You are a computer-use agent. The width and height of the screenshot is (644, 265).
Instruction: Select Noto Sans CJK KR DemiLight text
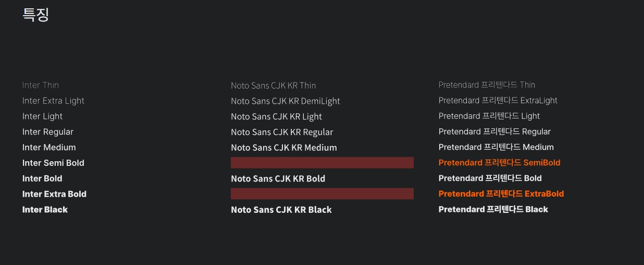286,101
